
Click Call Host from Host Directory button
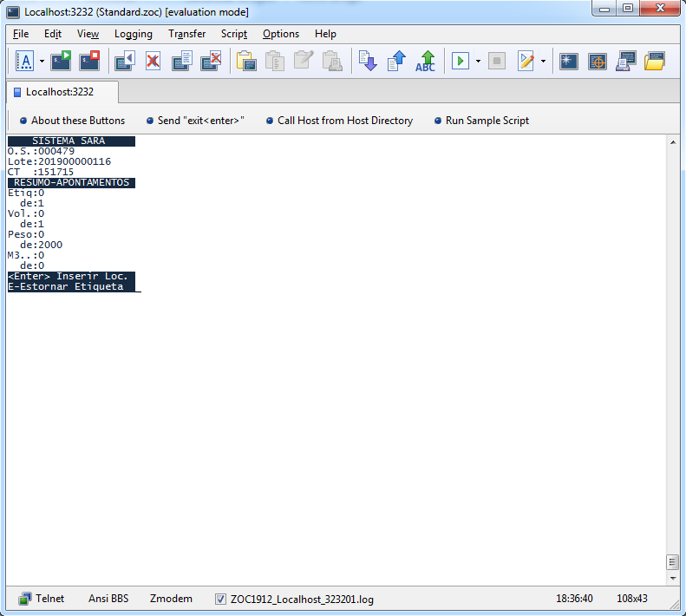[x=339, y=121]
